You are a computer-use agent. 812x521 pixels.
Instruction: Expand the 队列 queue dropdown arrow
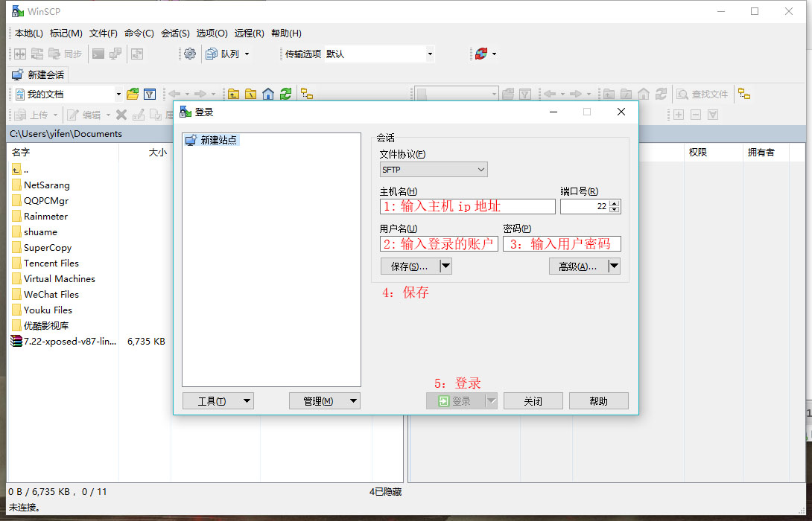[x=247, y=54]
